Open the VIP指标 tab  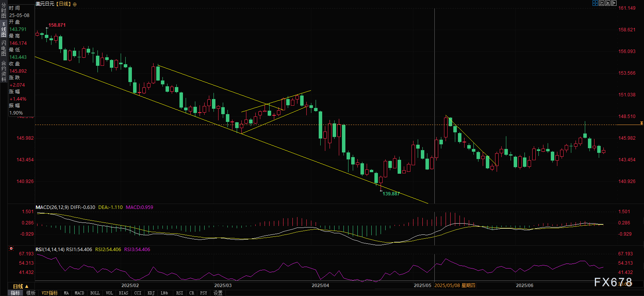tap(50, 293)
